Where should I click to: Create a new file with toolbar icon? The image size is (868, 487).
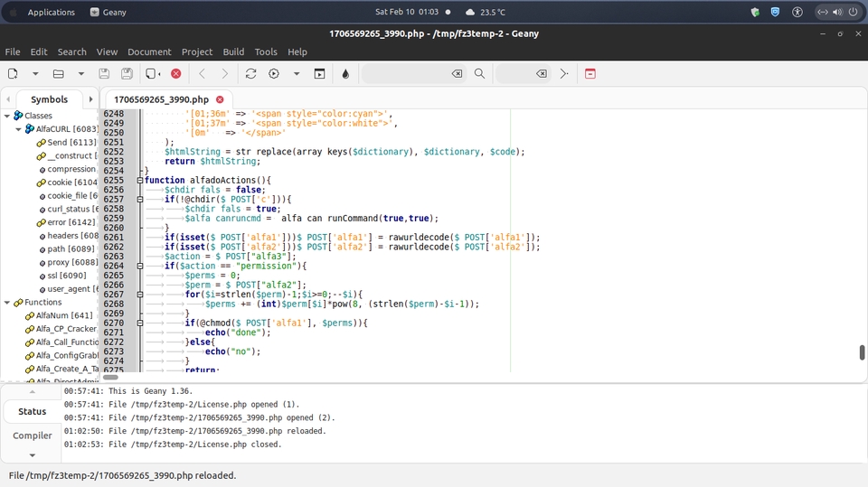click(13, 73)
